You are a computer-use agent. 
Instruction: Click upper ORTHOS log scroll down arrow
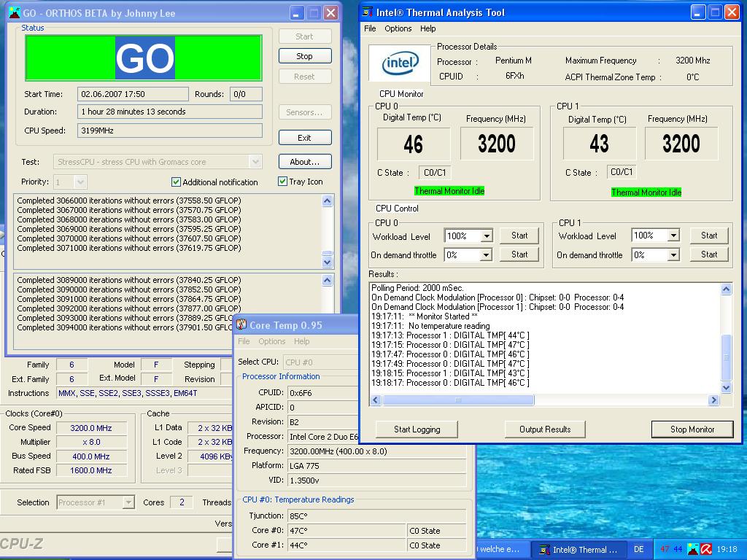[x=327, y=262]
